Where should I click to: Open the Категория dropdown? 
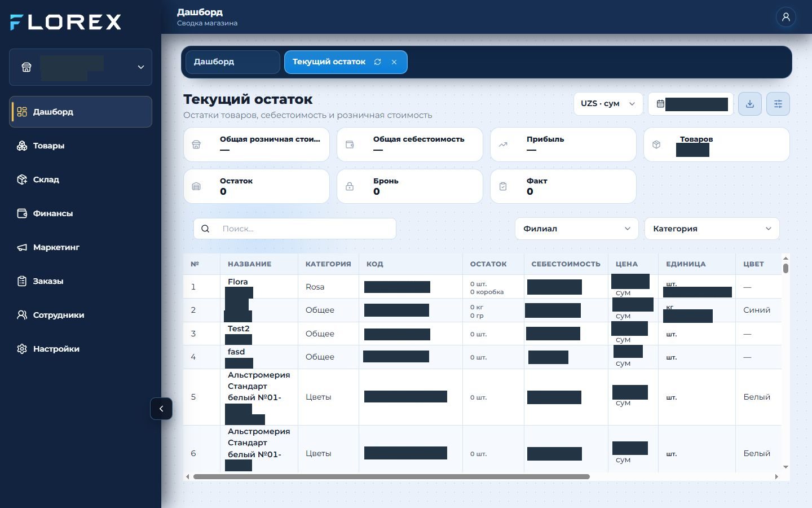(x=712, y=229)
